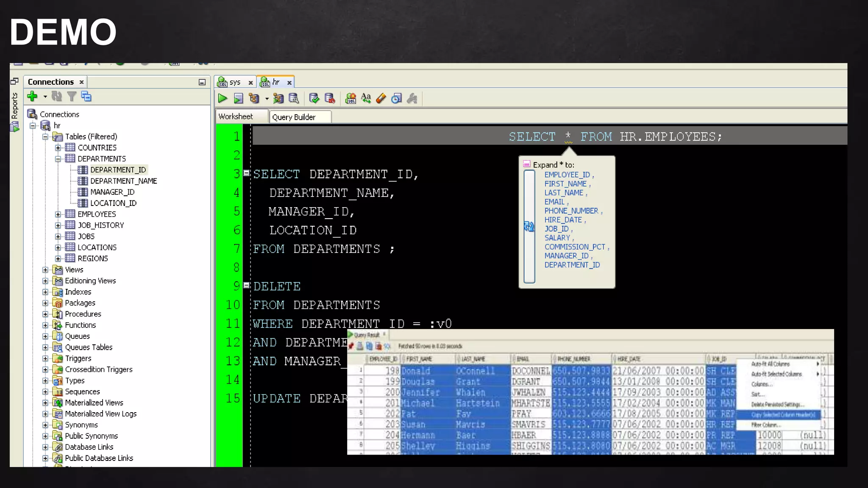Image resolution: width=868 pixels, height=488 pixels.
Task: Minimize the Connections panel
Action: click(202, 82)
